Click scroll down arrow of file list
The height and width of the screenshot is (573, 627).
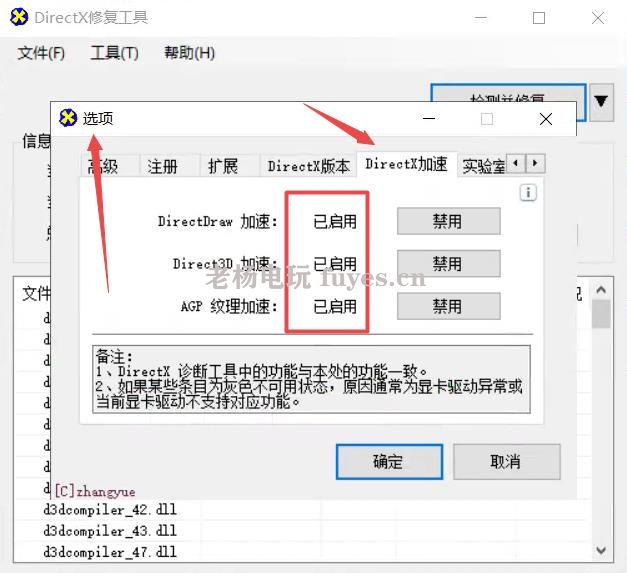coord(601,550)
